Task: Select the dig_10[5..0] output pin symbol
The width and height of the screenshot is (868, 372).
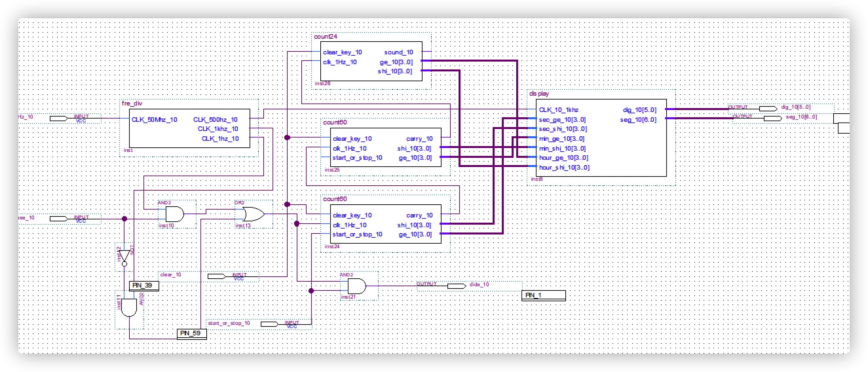Action: tap(768, 109)
